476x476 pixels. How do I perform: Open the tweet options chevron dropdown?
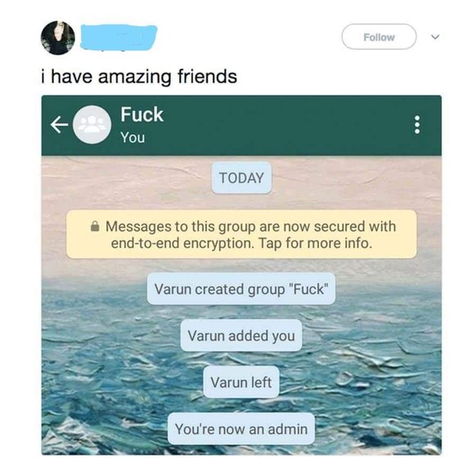click(435, 37)
